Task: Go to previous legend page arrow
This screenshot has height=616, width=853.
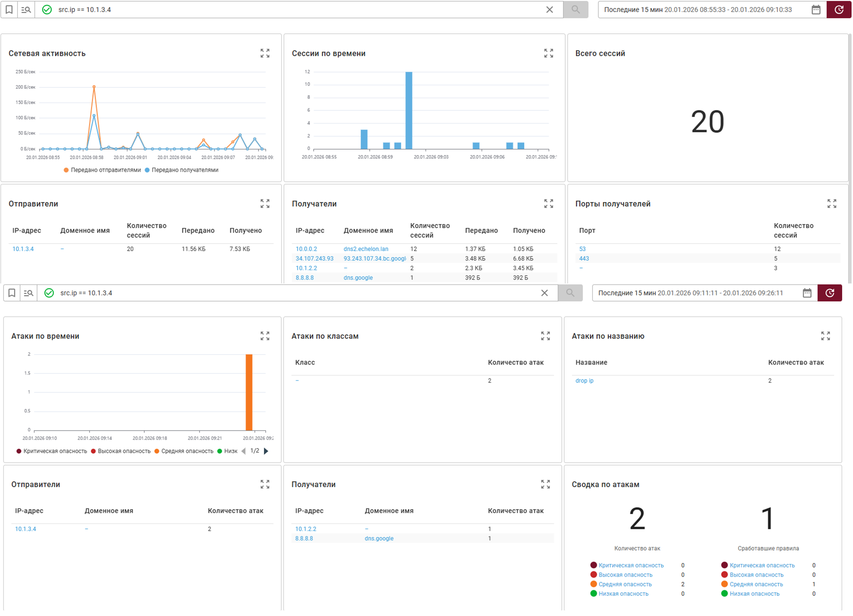Action: click(x=244, y=451)
